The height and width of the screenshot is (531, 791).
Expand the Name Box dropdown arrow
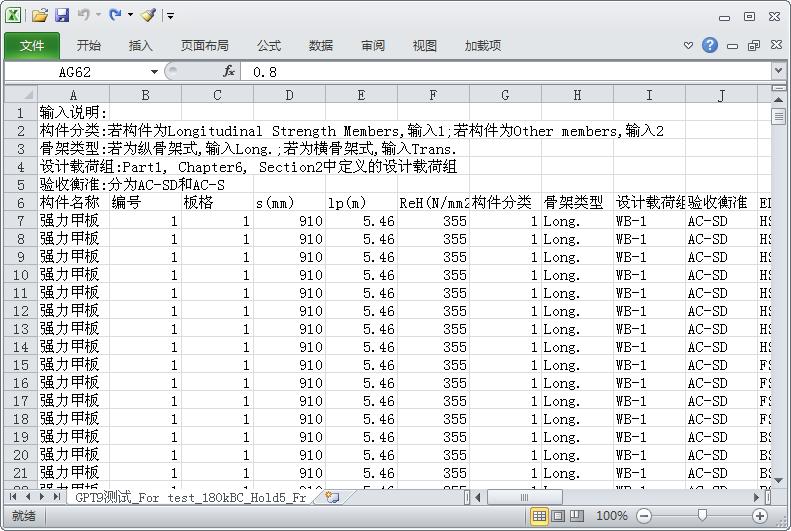click(x=154, y=72)
